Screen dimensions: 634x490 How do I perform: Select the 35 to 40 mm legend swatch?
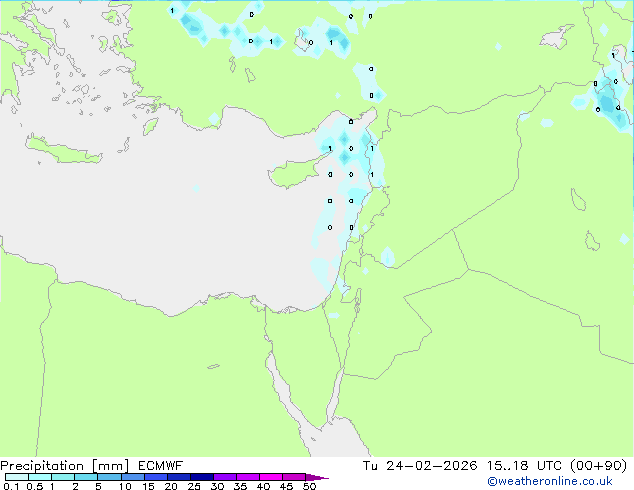pyautogui.click(x=247, y=477)
